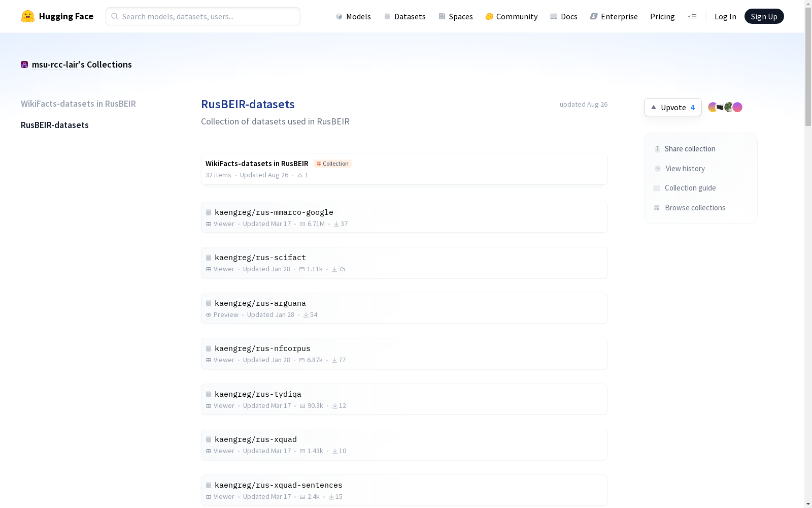The height and width of the screenshot is (508, 812).
Task: Open the WikiFacts-datasets in RusBEIR collection card
Action: (x=404, y=169)
